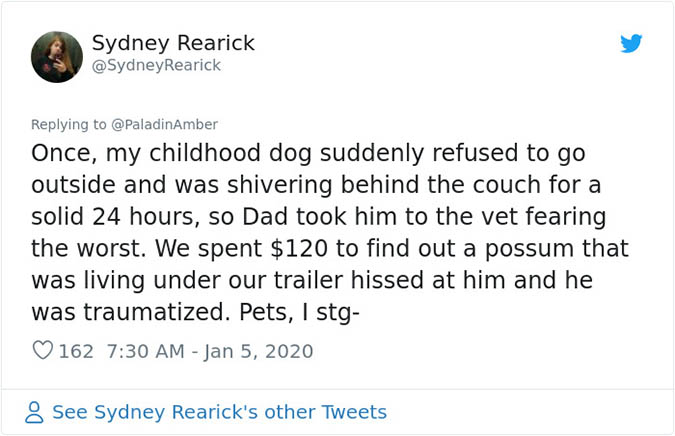This screenshot has height=436, width=675.
Task: Click the tweet's first line about childhood dog
Action: (308, 155)
